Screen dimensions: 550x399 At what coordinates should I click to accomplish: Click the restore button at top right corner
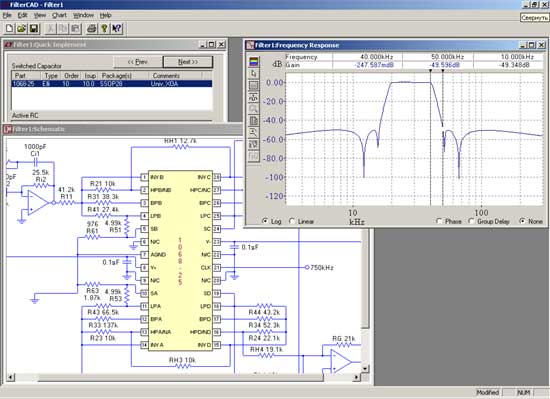tap(534, 5)
